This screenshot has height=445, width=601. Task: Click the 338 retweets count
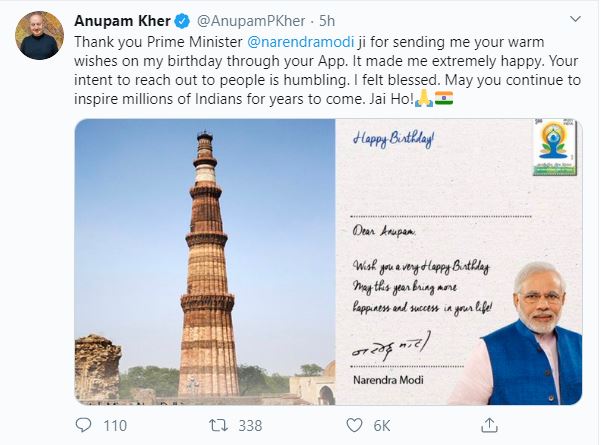[x=249, y=425]
